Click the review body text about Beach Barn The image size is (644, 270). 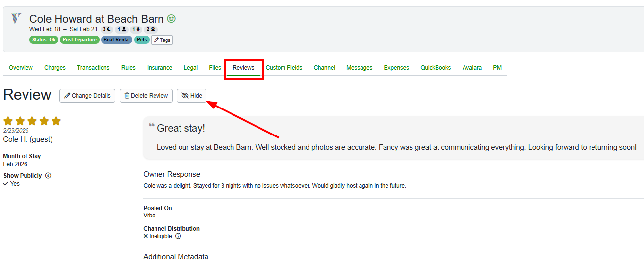397,147
